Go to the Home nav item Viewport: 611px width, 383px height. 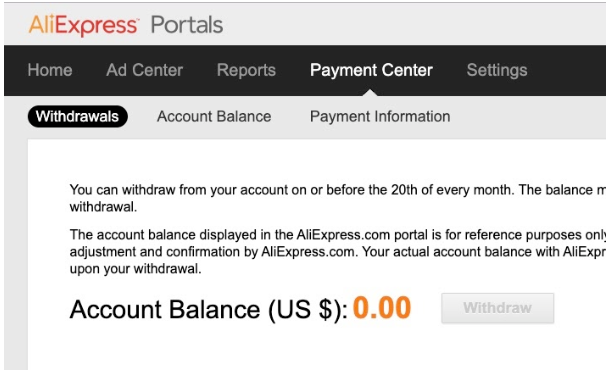50,70
